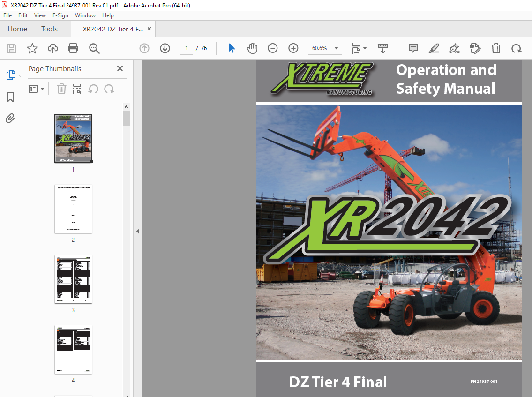This screenshot has width=532, height=397.
Task: Click the "Page Thumbnails" panel title
Action: (55, 68)
